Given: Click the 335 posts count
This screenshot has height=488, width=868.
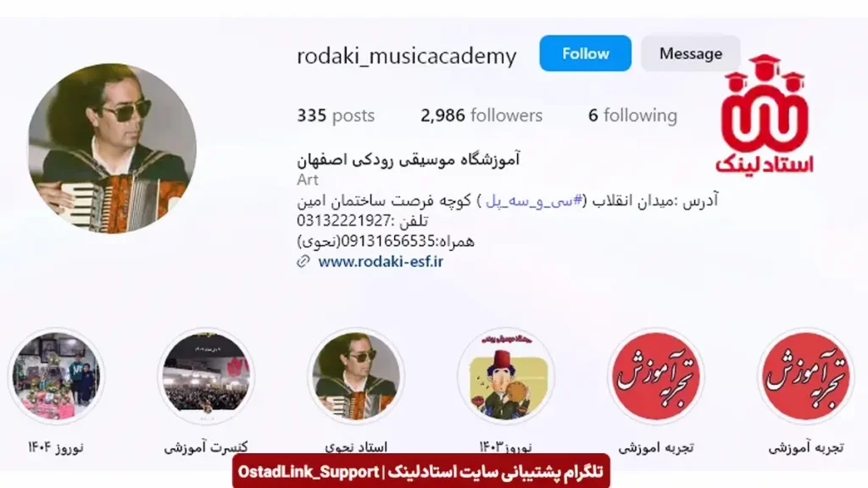Looking at the screenshot, I should [x=336, y=115].
